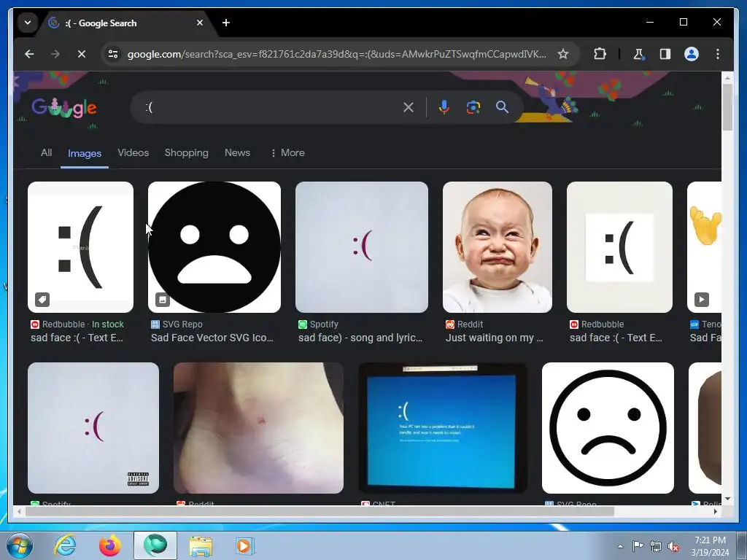This screenshot has height=560, width=747.
Task: Open blue screen CNET image thumbnail
Action: (443, 427)
